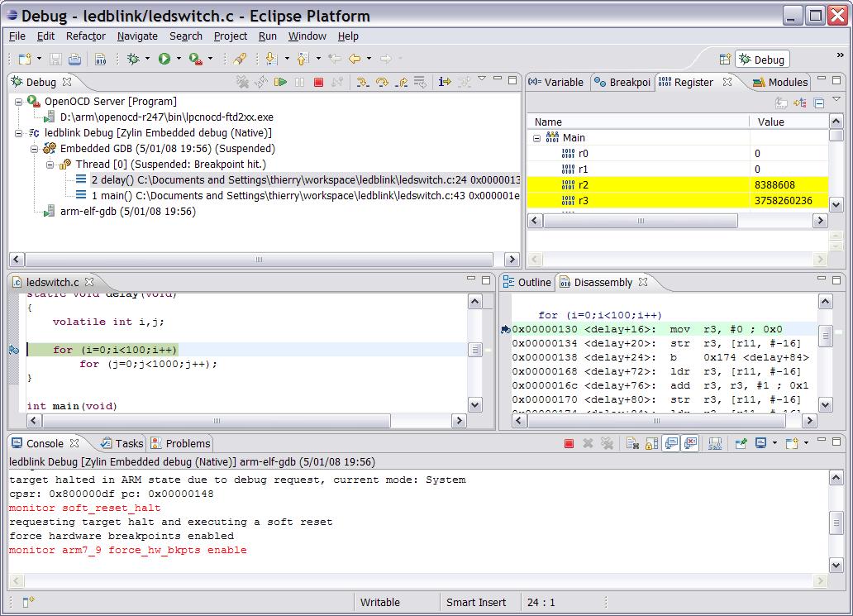This screenshot has width=853, height=616.
Task: Select the main() stack frame
Action: tap(114, 196)
